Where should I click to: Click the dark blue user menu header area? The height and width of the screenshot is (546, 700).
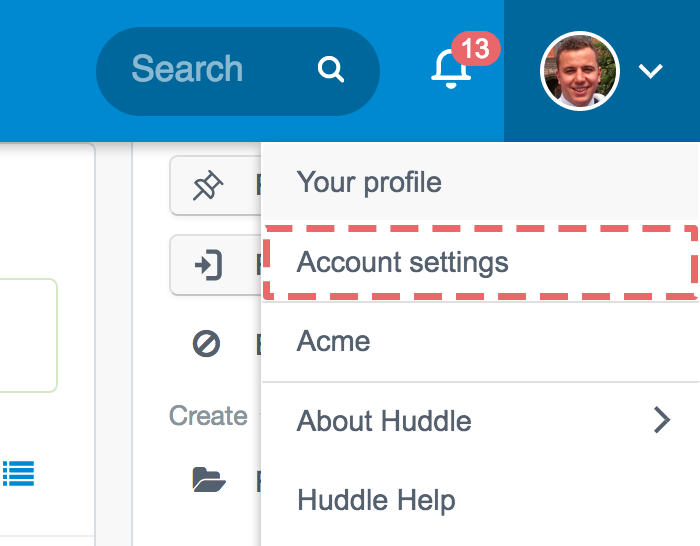[x=602, y=71]
